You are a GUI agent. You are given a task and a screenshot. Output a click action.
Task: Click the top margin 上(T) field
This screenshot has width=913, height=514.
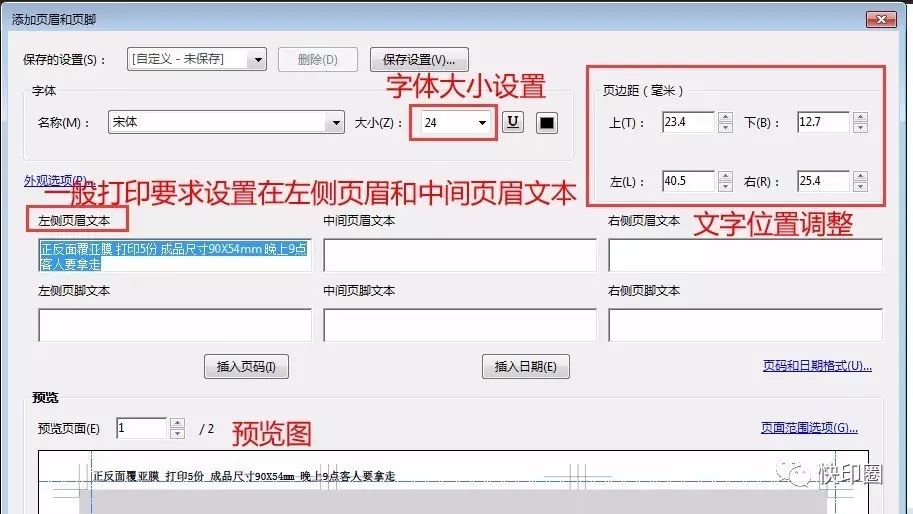click(x=688, y=122)
